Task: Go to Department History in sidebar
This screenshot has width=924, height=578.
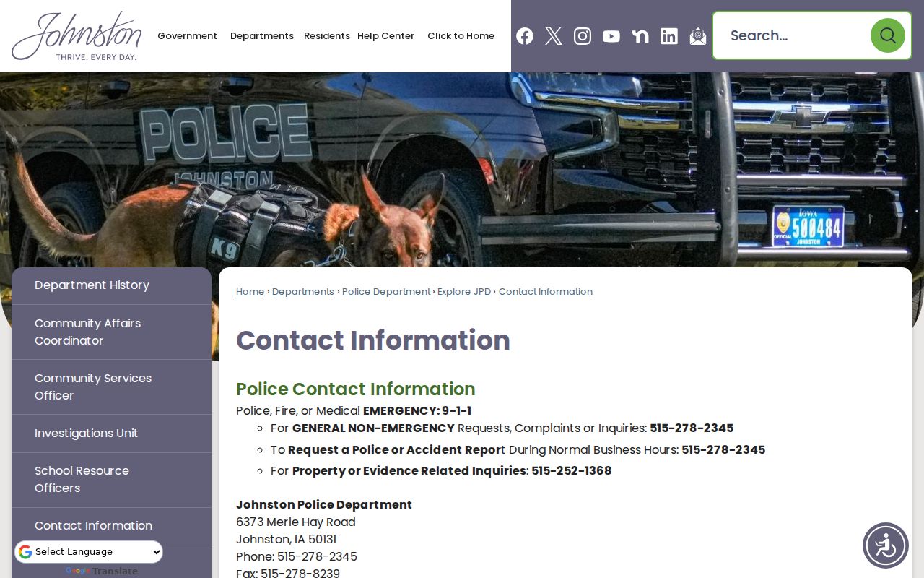Action: pyautogui.click(x=111, y=285)
